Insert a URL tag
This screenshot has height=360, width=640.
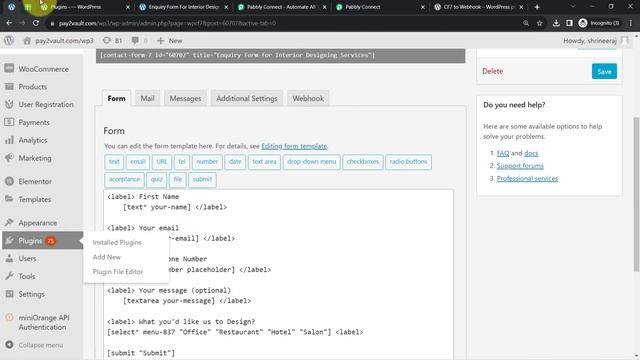point(162,162)
